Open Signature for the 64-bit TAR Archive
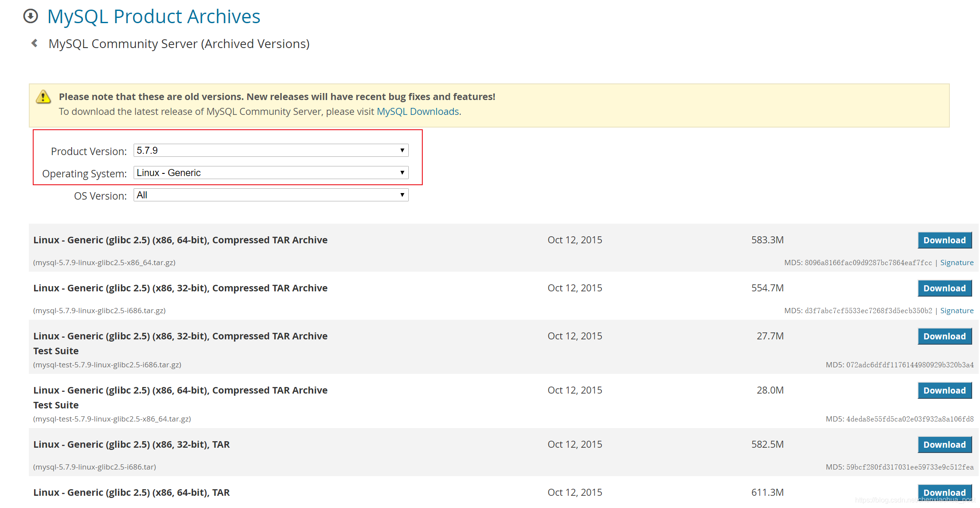 957,263
